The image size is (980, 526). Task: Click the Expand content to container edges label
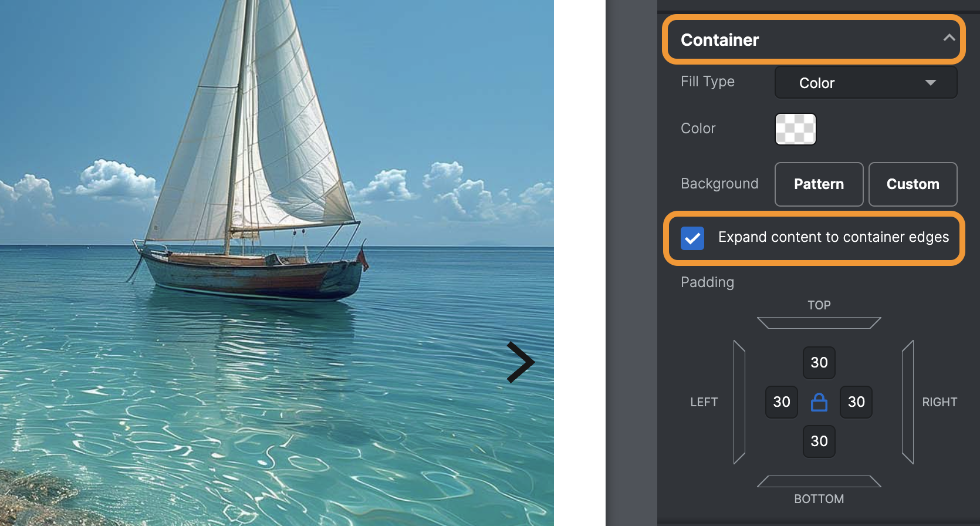coord(833,237)
